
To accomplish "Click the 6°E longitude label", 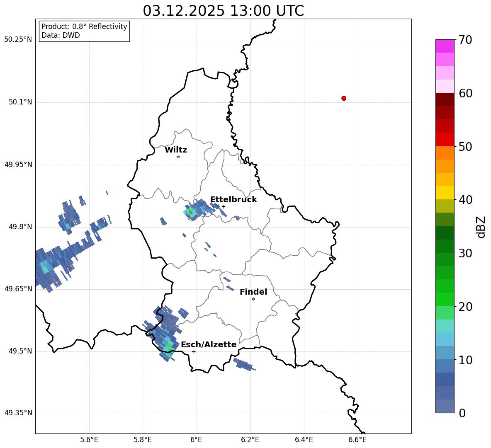I will pyautogui.click(x=196, y=440).
